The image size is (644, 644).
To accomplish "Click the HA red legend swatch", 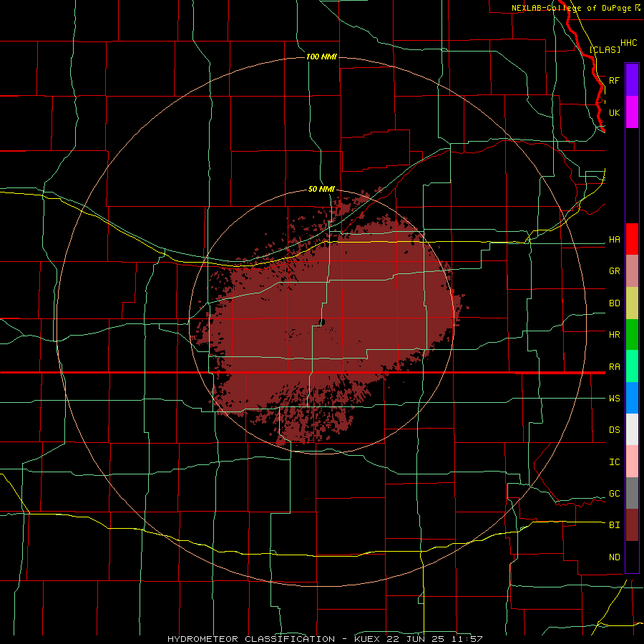I will (632, 239).
